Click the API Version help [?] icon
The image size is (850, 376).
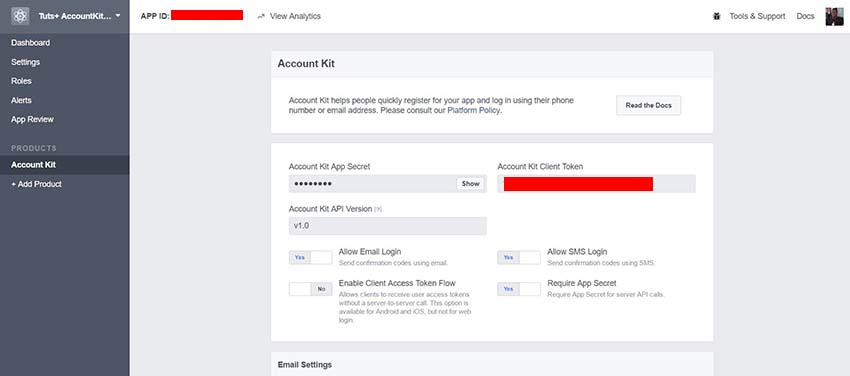[378, 209]
